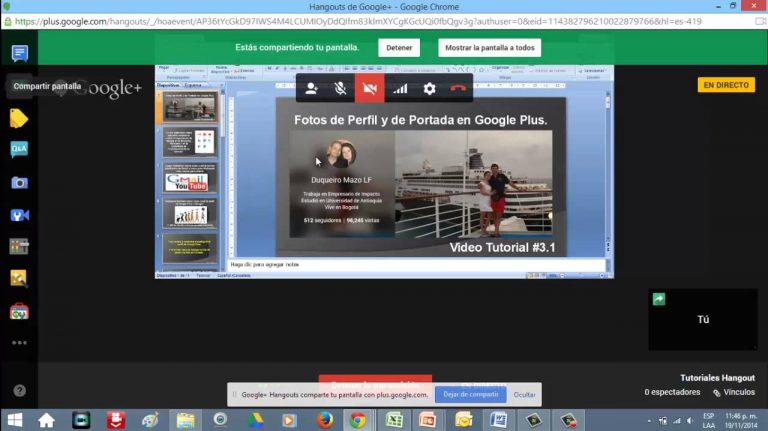Screen dimensions: 768x431
Task: Open File Explorer in taskbar
Action: 186,420
